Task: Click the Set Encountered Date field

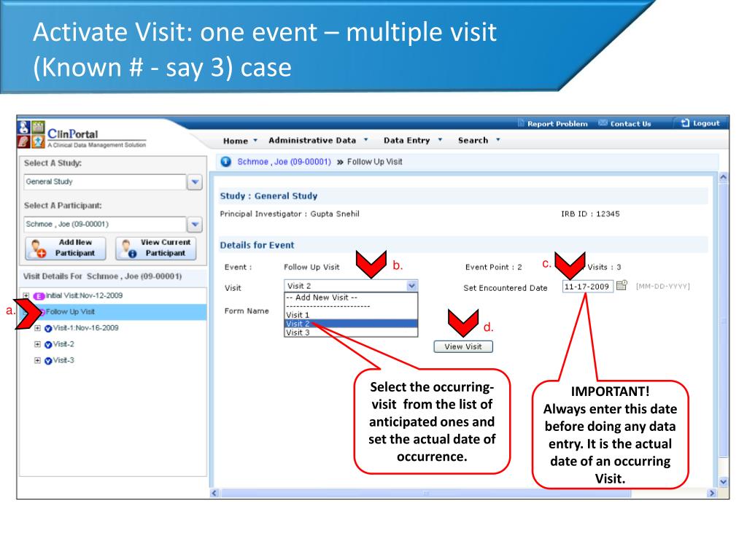Action: [x=587, y=287]
